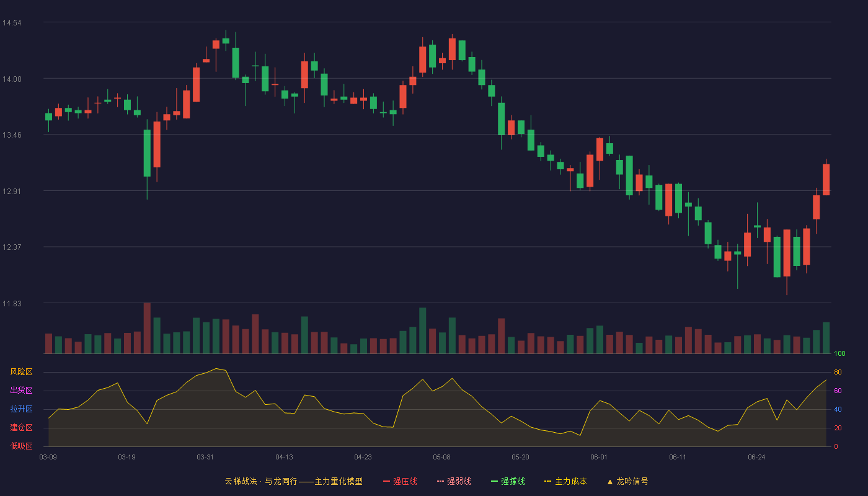Click the 03-31 date label
Screen dimensions: 868x496
click(205, 457)
